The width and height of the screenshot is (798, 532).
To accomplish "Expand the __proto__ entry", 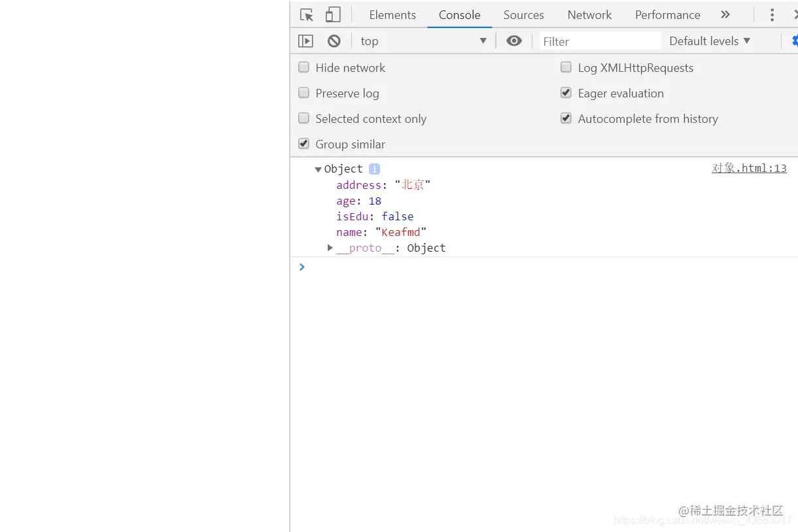I will [x=330, y=248].
